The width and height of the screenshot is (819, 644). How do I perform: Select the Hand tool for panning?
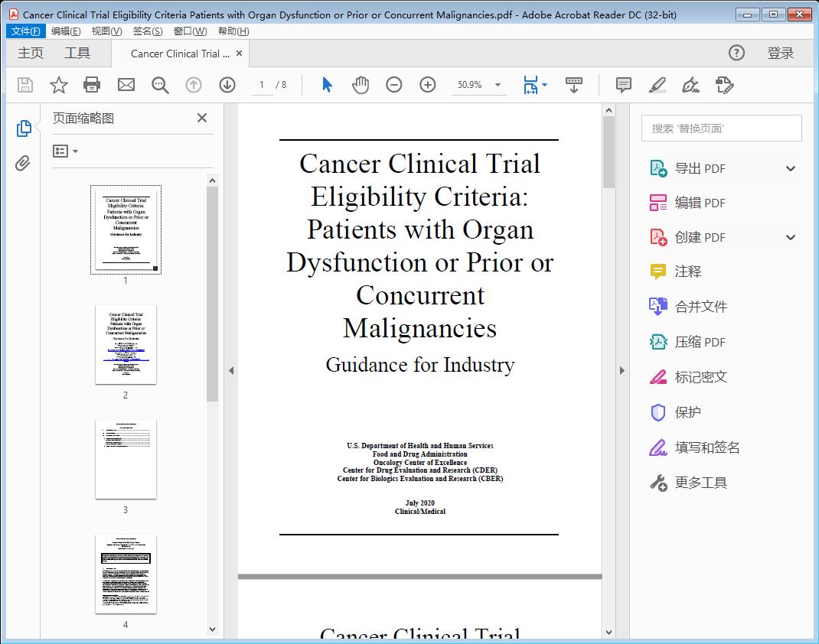pyautogui.click(x=359, y=85)
